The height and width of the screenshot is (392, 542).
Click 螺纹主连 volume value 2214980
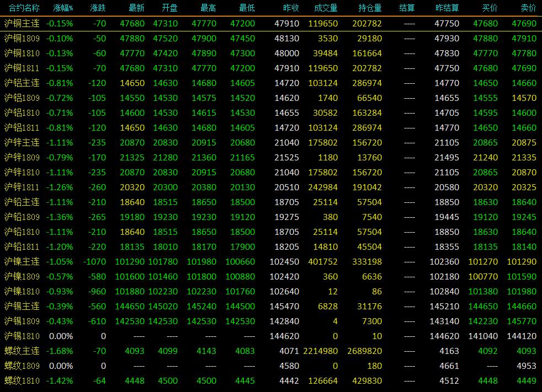(x=320, y=351)
